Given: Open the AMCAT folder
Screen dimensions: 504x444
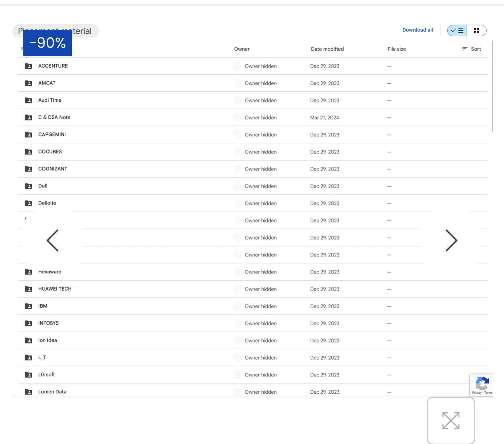Looking at the screenshot, I should 47,83.
